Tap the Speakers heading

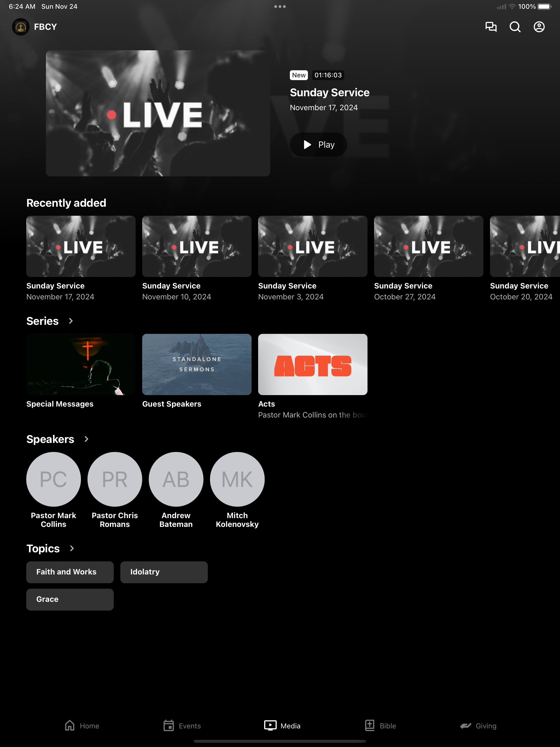(x=50, y=439)
